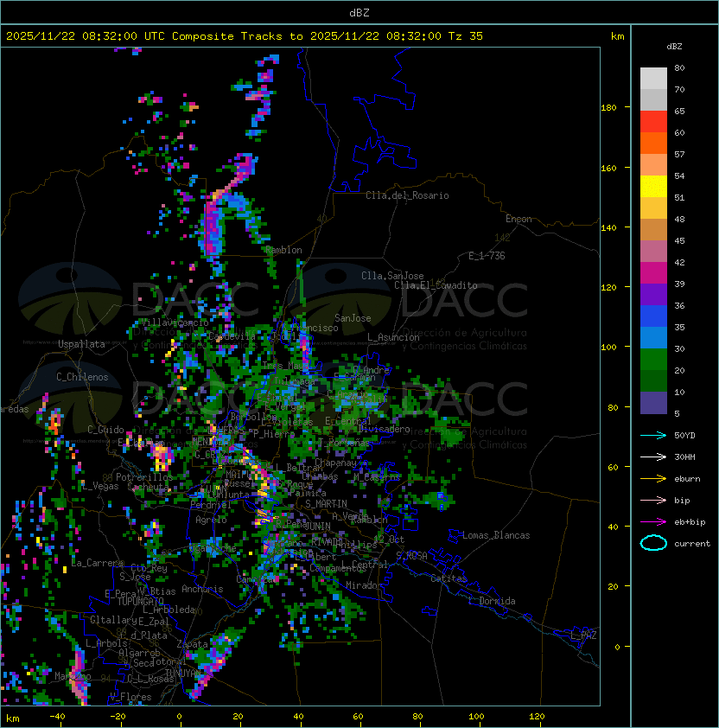Click the 'Encon' map label
The height and width of the screenshot is (728, 719).
click(519, 219)
